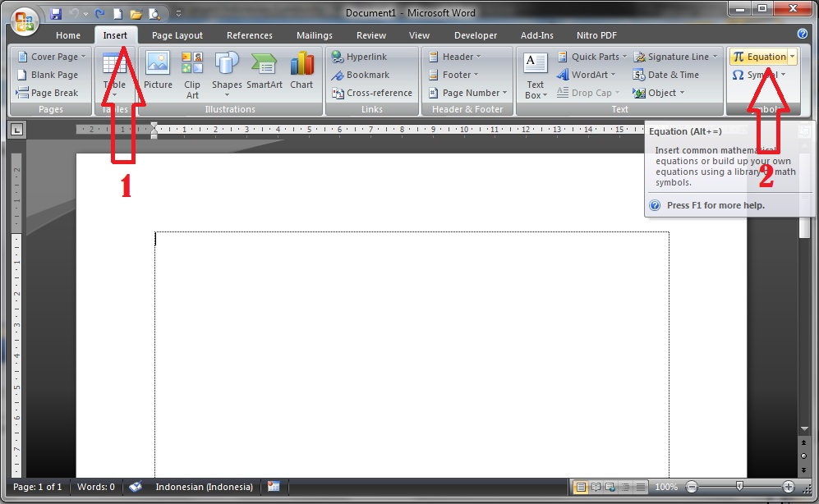Redo the action in Quick Access Toolbar
Viewport: 819px width, 504px height.
tap(99, 14)
